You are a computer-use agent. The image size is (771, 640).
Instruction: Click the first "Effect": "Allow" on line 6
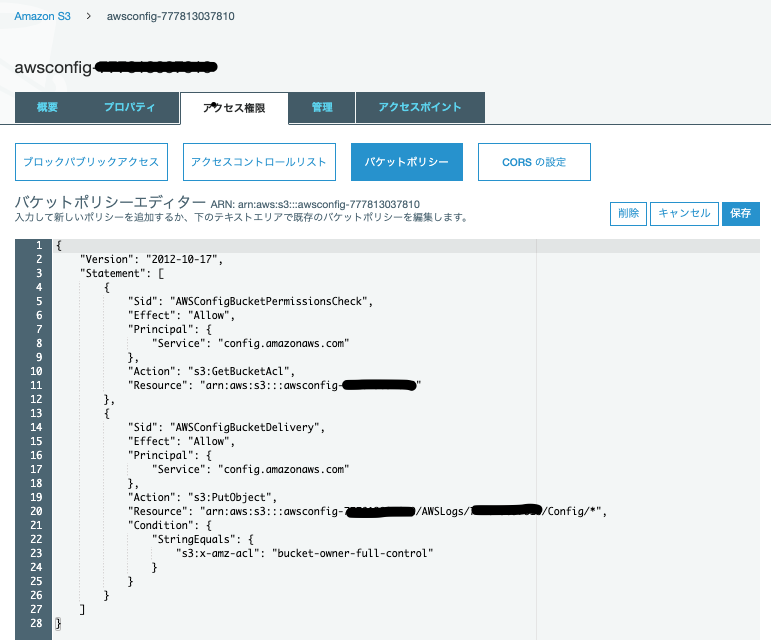click(181, 315)
